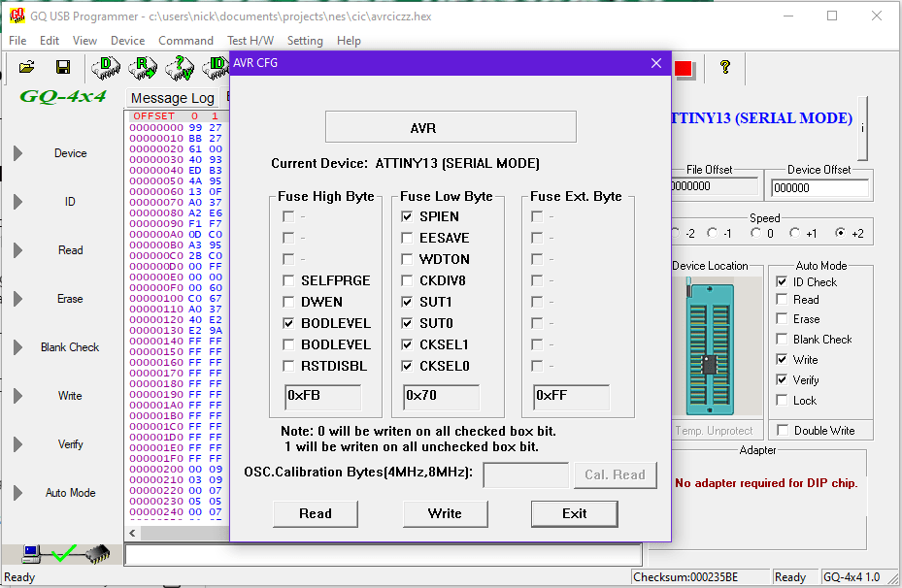Click the Select Device chip icon
This screenshot has width=902, height=588.
[x=106, y=67]
